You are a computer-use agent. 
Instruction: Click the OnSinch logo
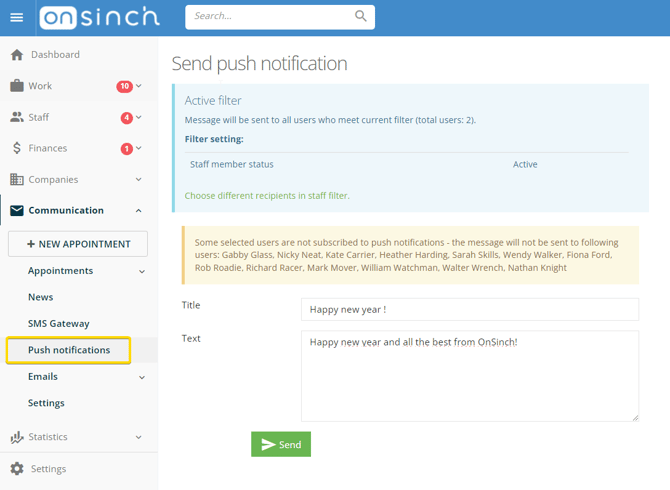pos(100,18)
